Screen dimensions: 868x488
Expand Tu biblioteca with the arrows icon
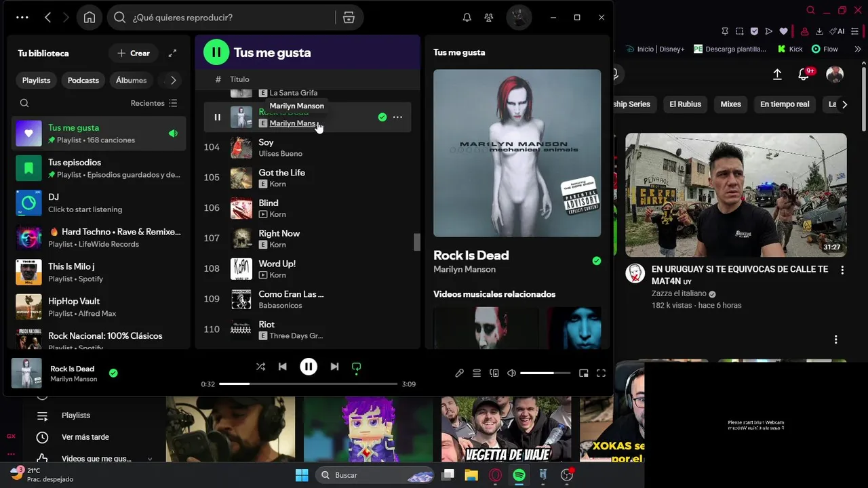[172, 53]
